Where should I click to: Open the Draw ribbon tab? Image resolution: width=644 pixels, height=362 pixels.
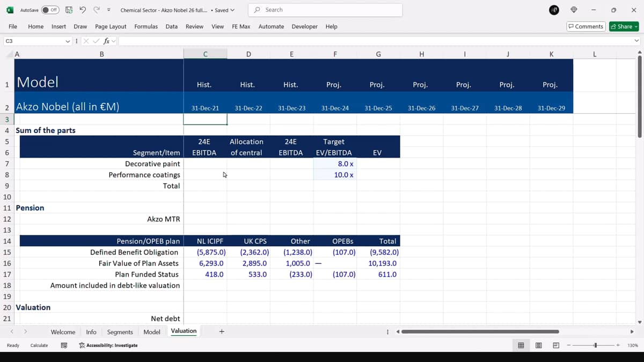coord(80,26)
